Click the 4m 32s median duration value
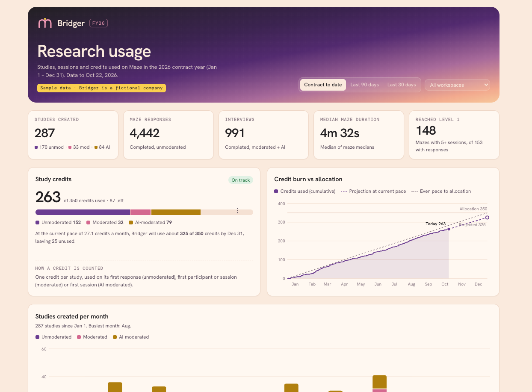Image resolution: width=532 pixels, height=392 pixels. (x=340, y=133)
